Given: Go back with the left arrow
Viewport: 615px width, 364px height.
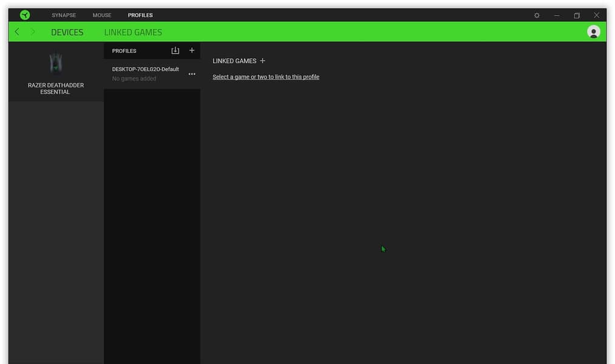Looking at the screenshot, I should pyautogui.click(x=17, y=32).
